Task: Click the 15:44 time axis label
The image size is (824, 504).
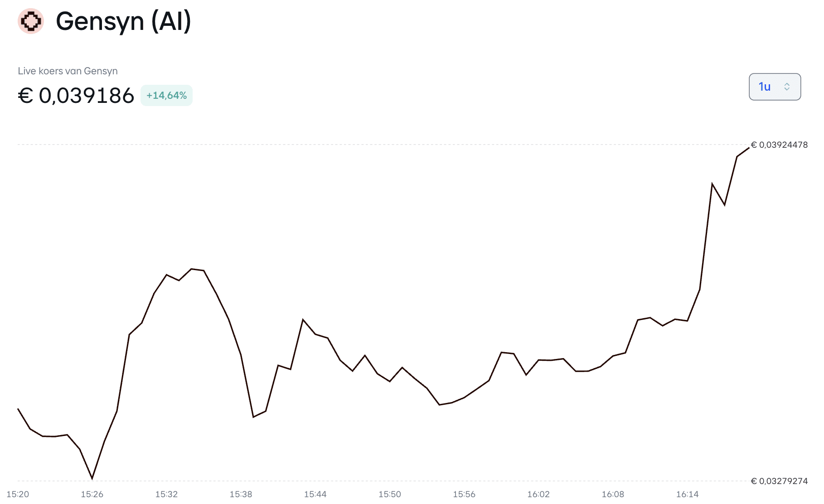Action: [315, 494]
